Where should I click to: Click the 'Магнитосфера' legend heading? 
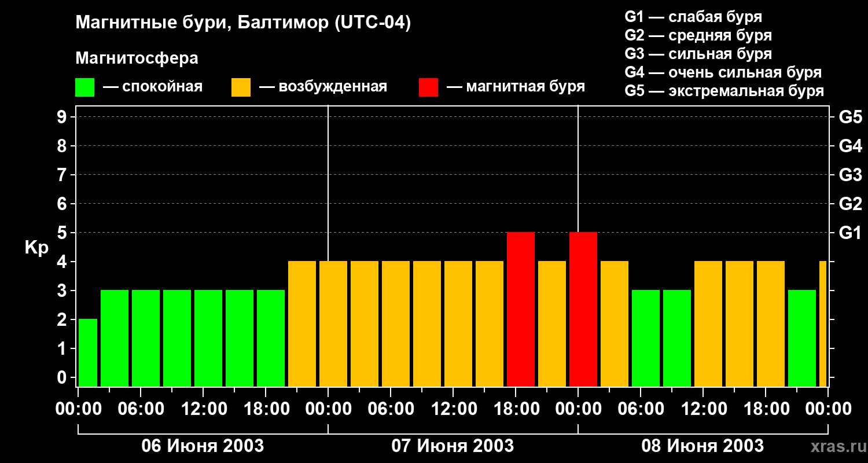pos(137,58)
